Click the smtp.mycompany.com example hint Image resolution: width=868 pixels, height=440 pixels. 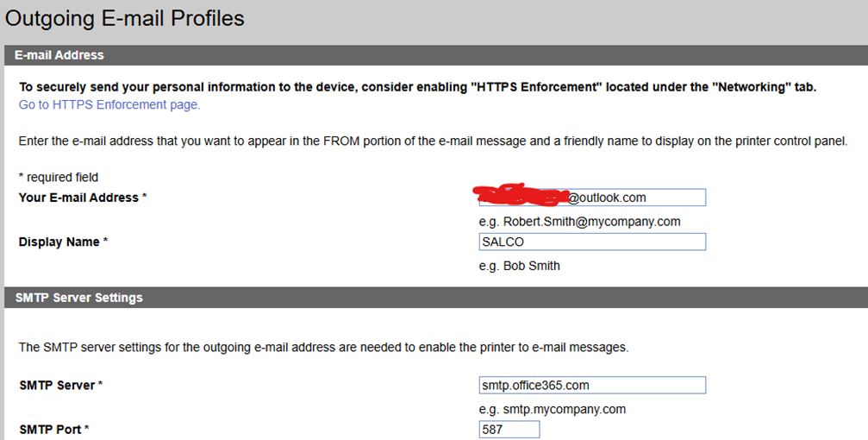(552, 409)
